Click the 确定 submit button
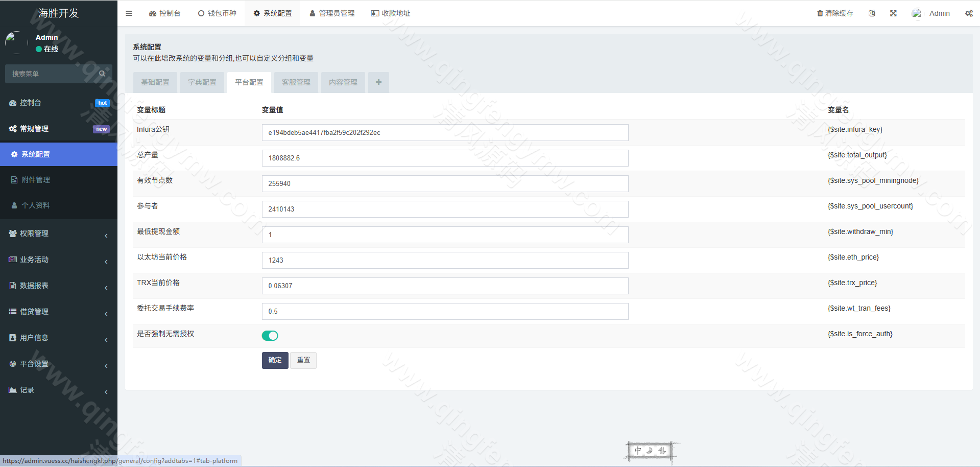This screenshot has width=980, height=467. coord(275,360)
